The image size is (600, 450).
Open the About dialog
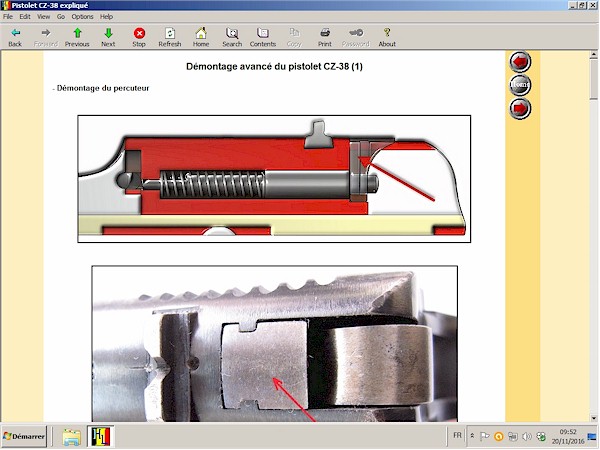point(387,38)
